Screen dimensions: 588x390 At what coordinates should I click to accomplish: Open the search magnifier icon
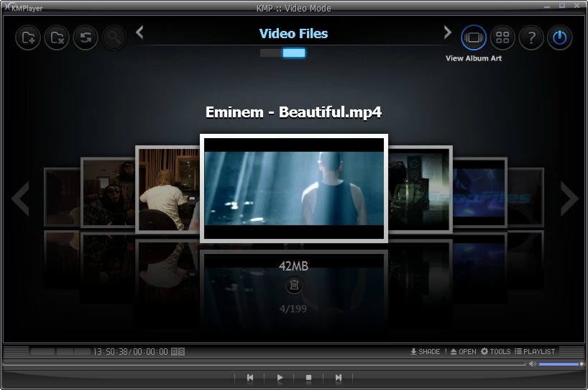pos(114,37)
